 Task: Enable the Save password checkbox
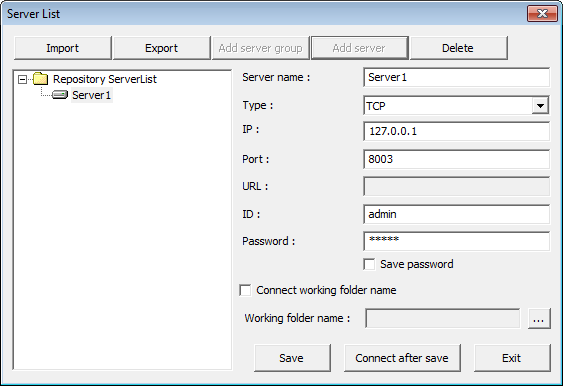click(369, 264)
